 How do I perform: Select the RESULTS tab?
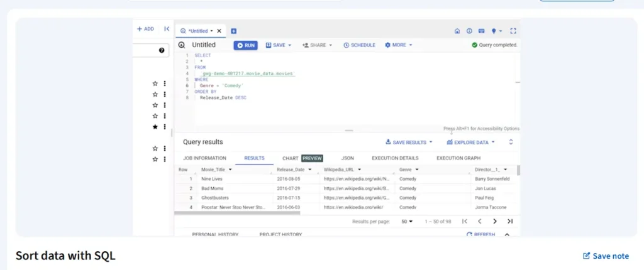coord(254,158)
